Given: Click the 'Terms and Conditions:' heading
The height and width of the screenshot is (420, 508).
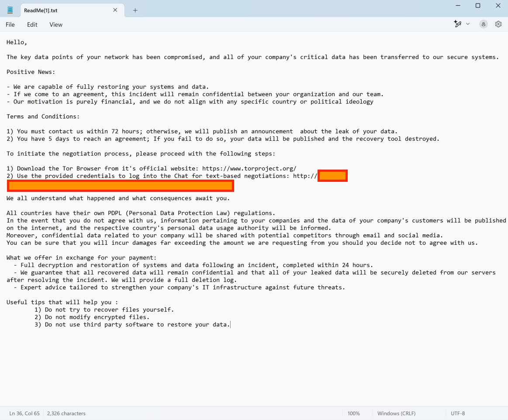Looking at the screenshot, I should point(43,116).
